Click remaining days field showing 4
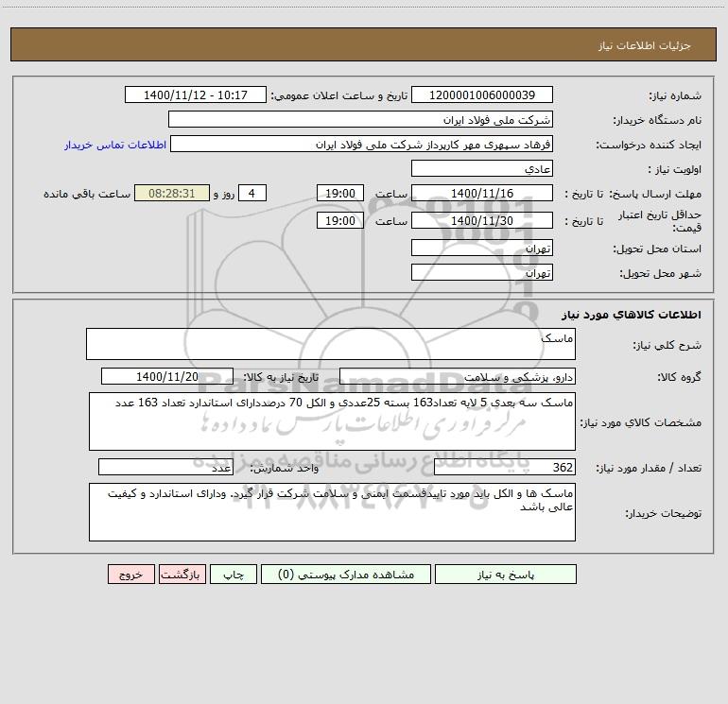The height and width of the screenshot is (704, 728). point(252,193)
